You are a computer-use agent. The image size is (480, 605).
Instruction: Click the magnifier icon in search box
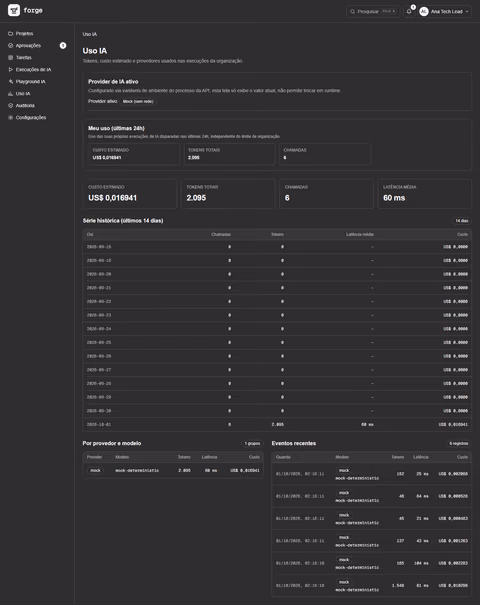tap(352, 12)
